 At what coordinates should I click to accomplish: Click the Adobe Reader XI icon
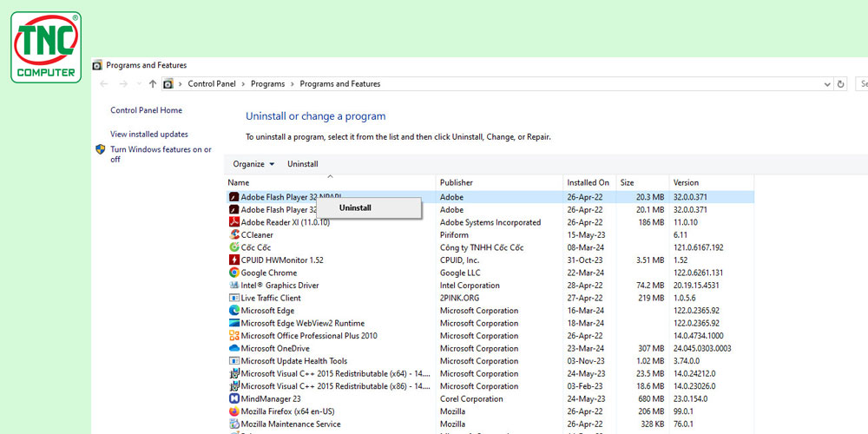(x=233, y=222)
